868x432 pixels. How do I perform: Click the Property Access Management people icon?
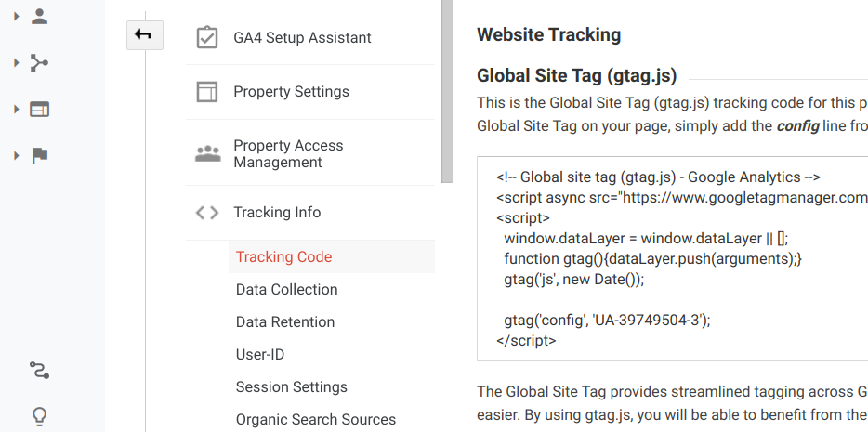[207, 154]
